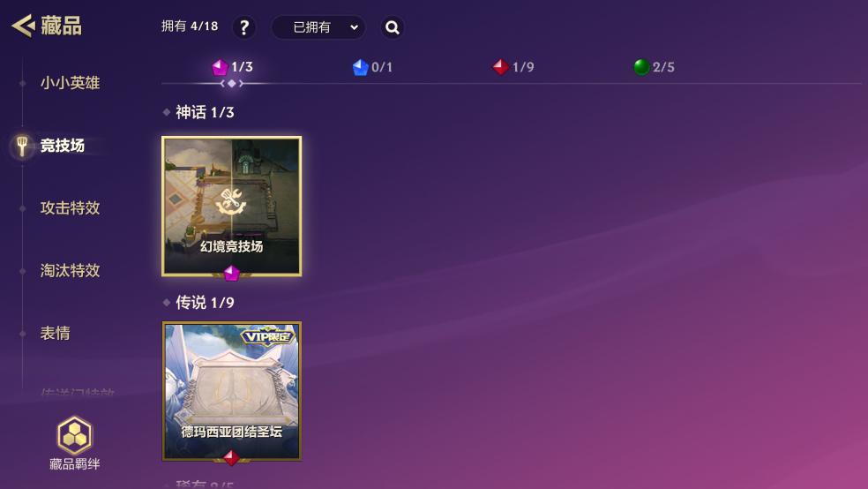The image size is (868, 489).
Task: Open 藏品羁绊 hexagon icon
Action: click(75, 435)
